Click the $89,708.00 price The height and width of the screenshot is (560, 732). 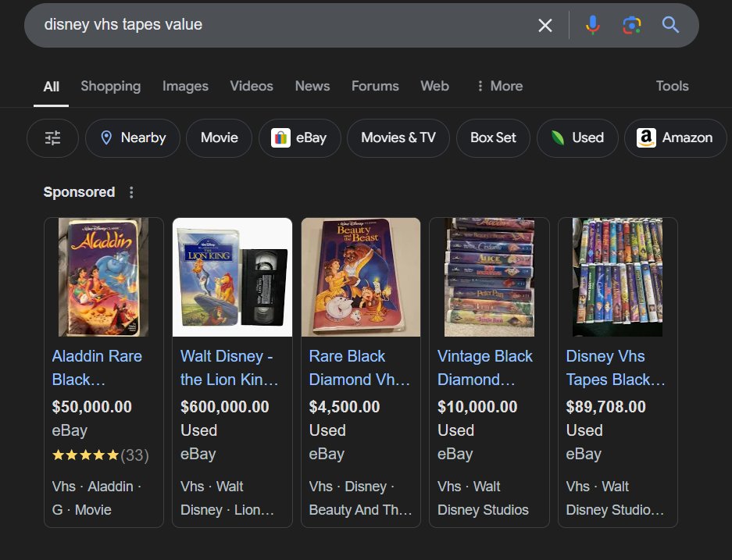tap(606, 407)
